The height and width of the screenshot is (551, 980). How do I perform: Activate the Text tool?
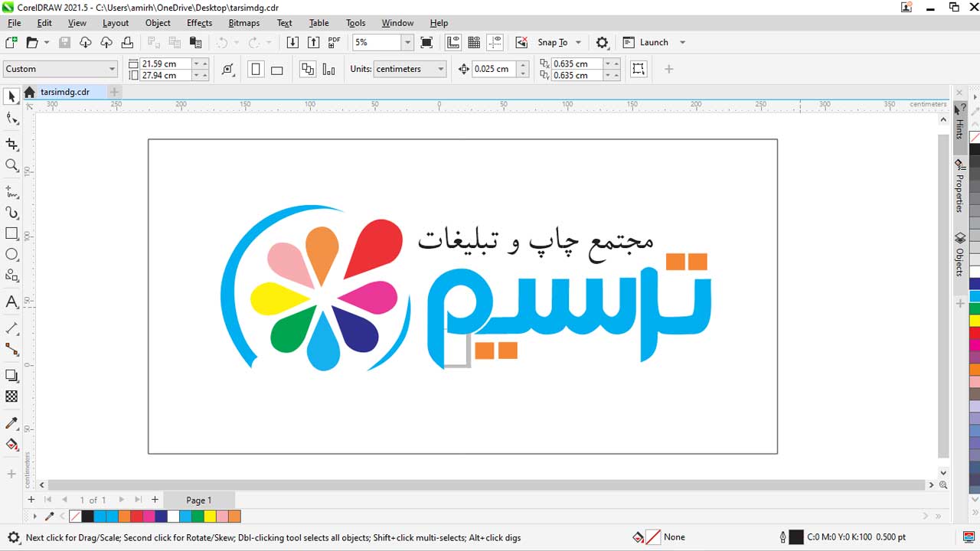coord(11,302)
